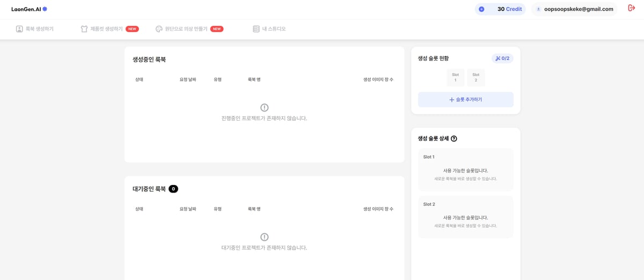Click the 0 badge beside 대기중인 룩북

(x=173, y=189)
